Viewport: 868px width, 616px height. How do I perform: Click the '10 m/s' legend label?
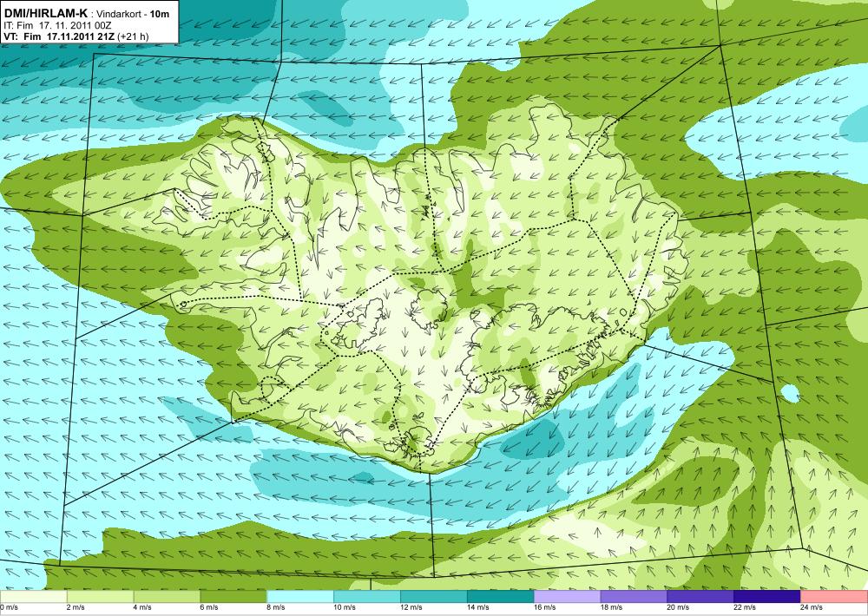[x=345, y=607]
